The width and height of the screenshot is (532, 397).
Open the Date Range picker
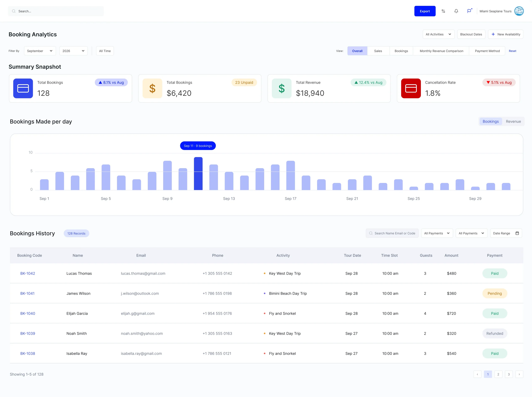pyautogui.click(x=506, y=233)
